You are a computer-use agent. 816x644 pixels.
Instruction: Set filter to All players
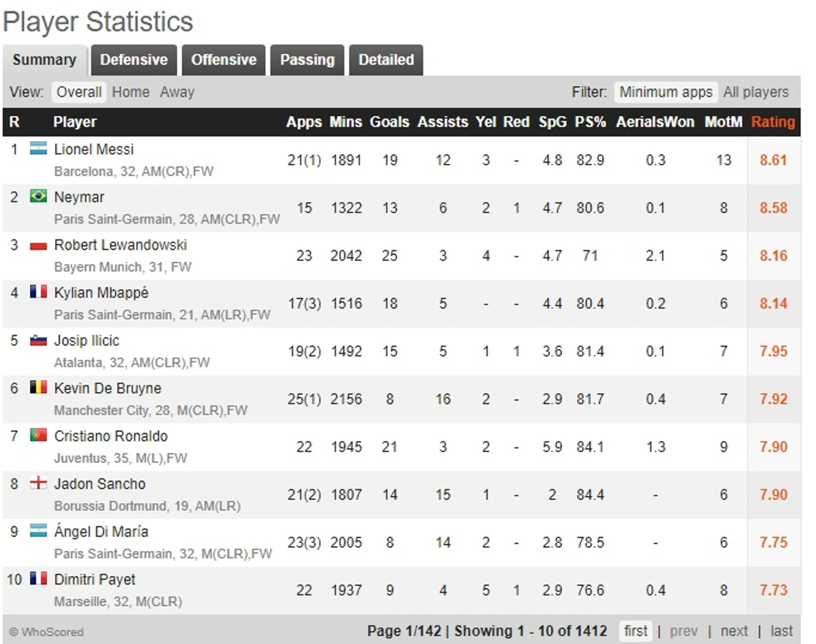pos(756,92)
